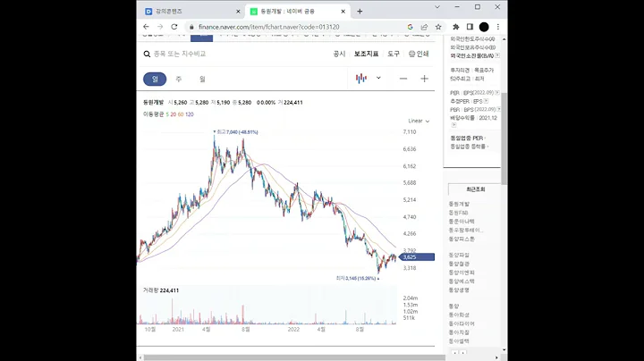Click the 최저 3,145 low label
Image resolution: width=644 pixels, height=361 pixels.
(357, 278)
